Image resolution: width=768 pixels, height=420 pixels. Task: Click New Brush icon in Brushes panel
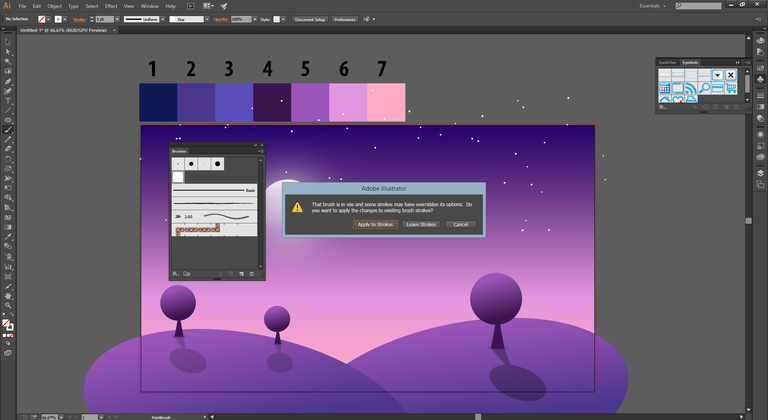(x=241, y=274)
